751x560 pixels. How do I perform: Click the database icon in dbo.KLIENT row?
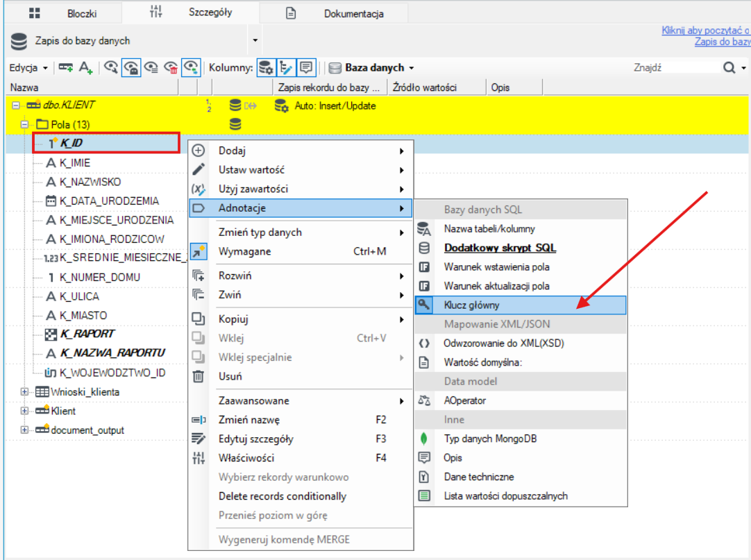[235, 105]
